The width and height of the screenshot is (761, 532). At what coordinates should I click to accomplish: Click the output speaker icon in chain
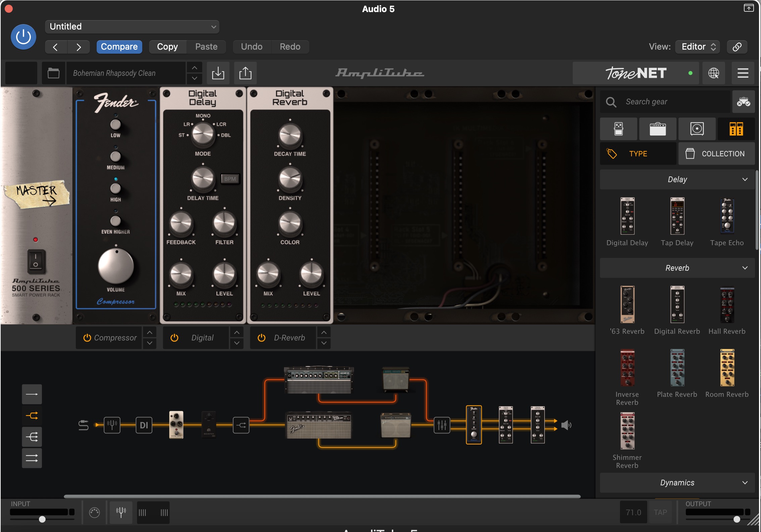[x=566, y=425]
